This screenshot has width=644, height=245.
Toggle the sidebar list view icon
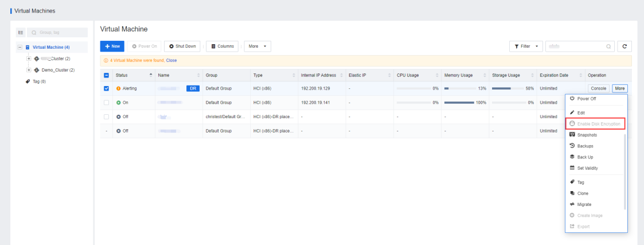[x=21, y=33]
